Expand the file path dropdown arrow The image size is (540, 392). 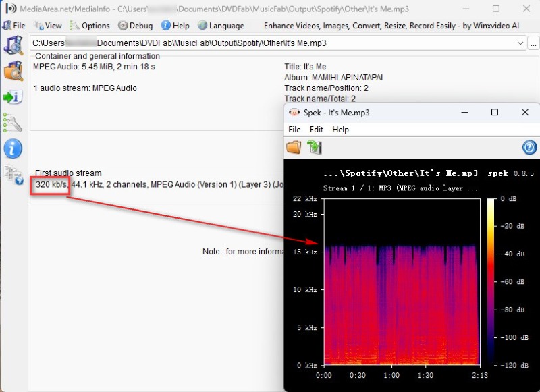click(x=520, y=43)
